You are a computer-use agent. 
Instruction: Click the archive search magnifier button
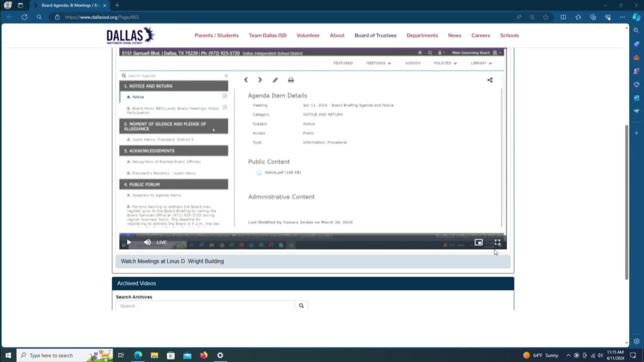(x=301, y=306)
